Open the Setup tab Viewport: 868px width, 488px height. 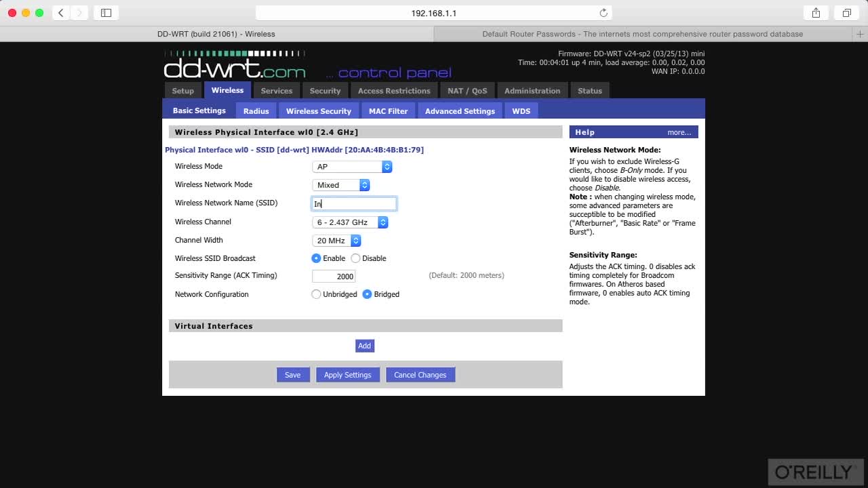coord(182,91)
